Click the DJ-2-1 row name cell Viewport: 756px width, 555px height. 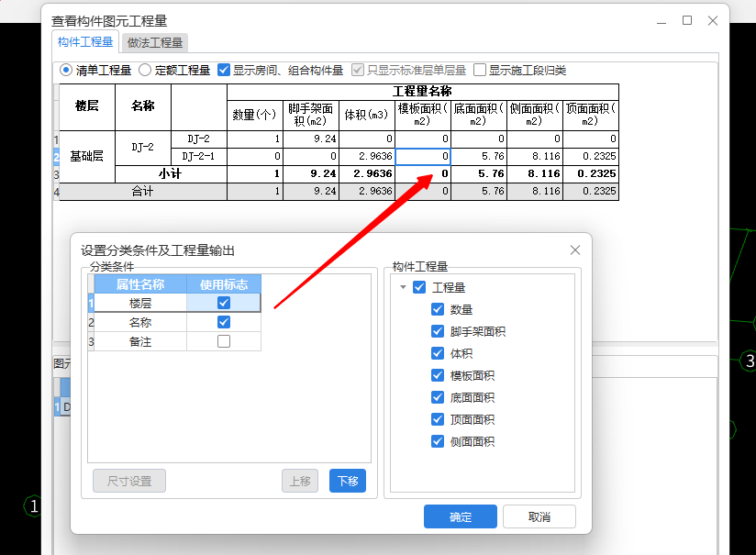199,156
